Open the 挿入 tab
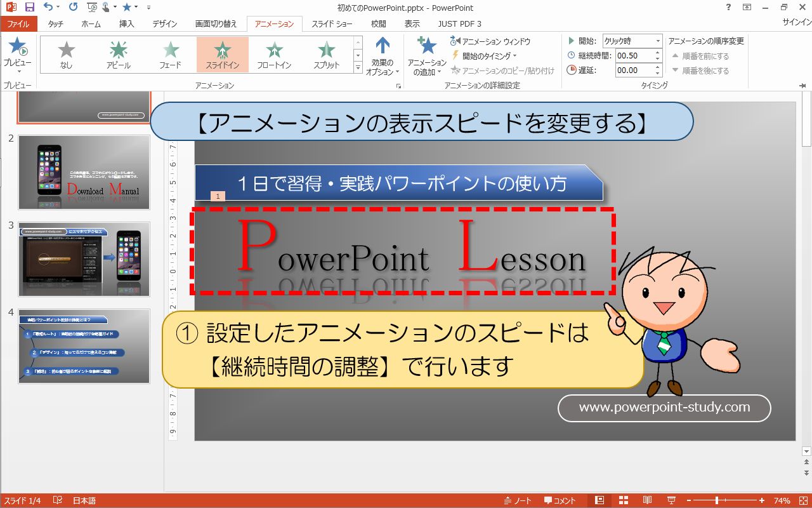This screenshot has width=812, height=508. (127, 24)
